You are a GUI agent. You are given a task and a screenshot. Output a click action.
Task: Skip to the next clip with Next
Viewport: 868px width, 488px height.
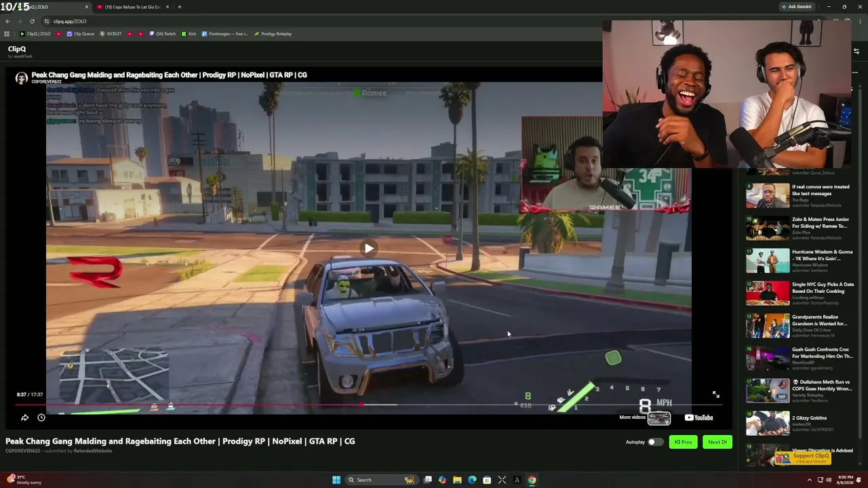coord(717,442)
